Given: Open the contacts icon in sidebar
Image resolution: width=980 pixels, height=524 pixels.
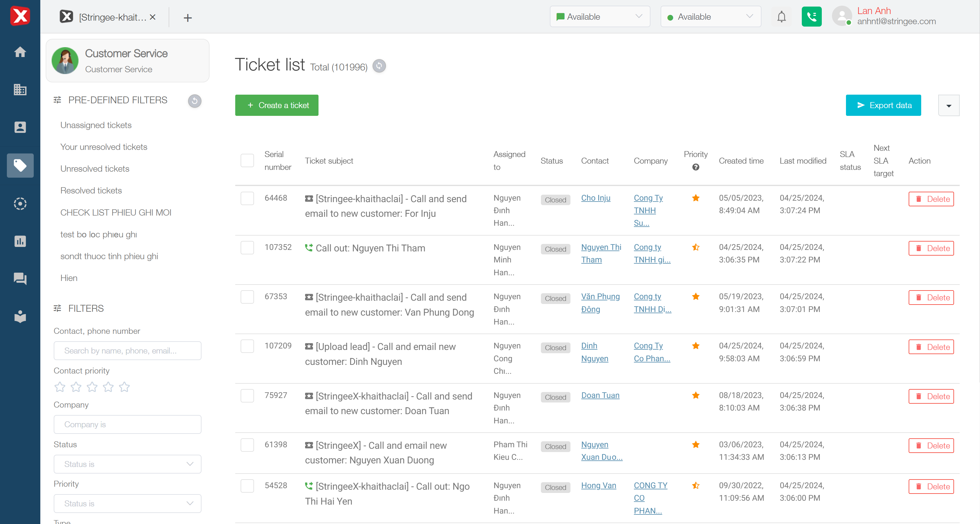Looking at the screenshot, I should tap(20, 127).
